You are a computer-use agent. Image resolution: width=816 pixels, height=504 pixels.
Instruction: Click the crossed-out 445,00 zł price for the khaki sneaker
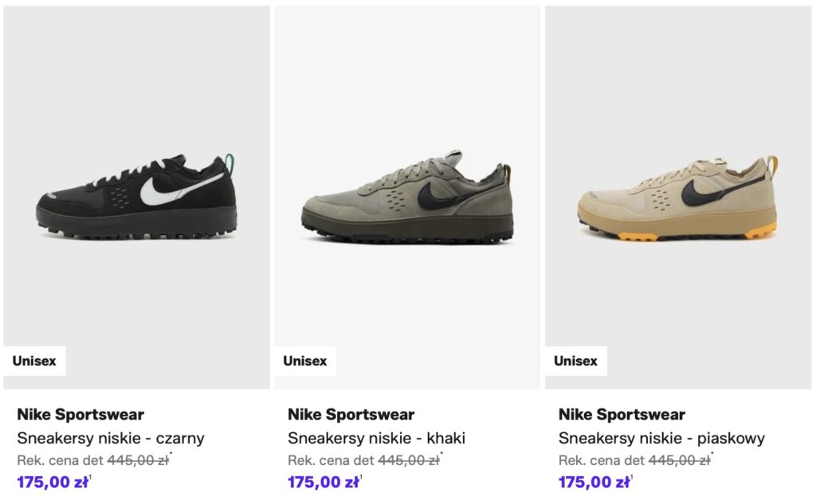tap(409, 460)
